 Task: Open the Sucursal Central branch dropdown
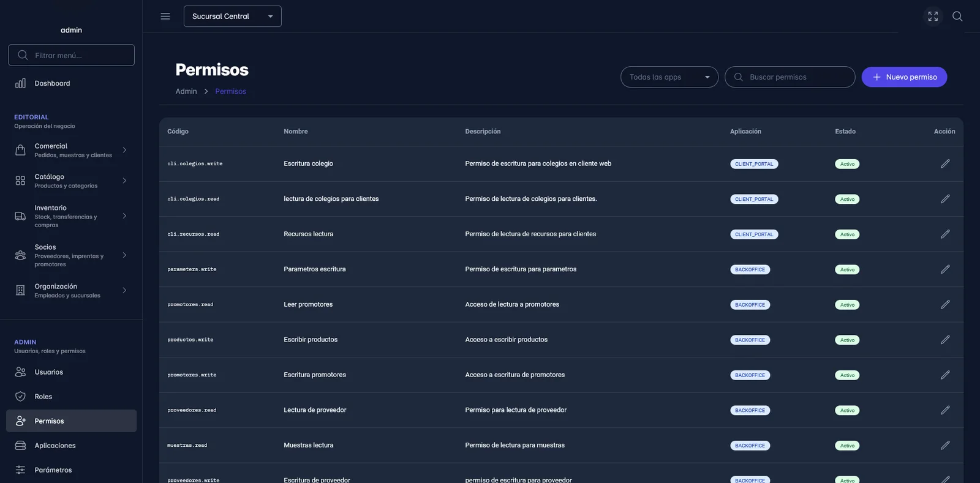[x=233, y=17]
